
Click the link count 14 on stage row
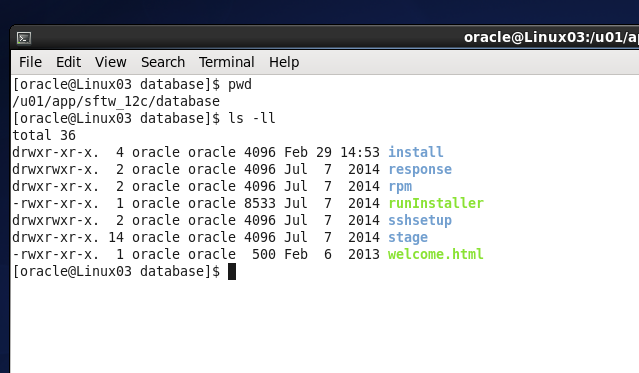point(116,237)
